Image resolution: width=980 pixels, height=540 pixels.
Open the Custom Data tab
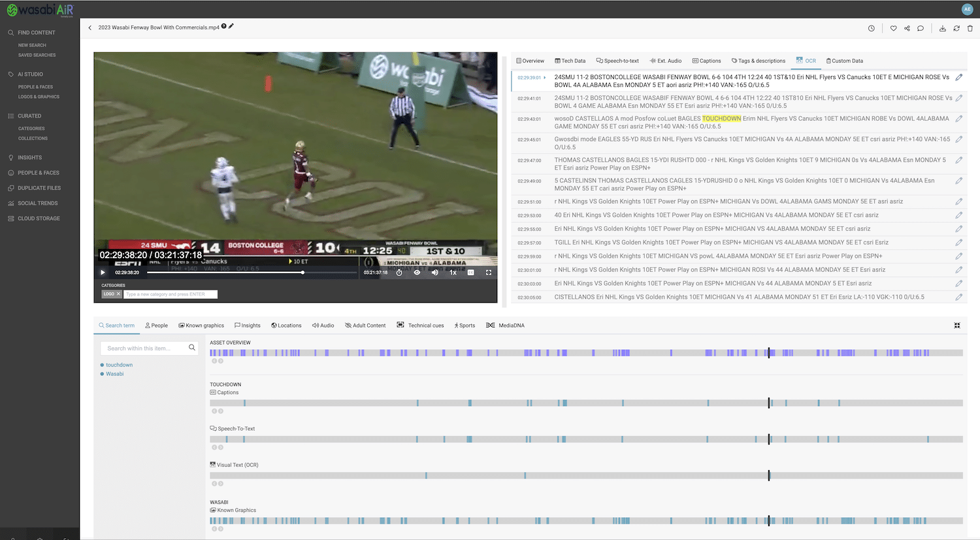click(845, 61)
